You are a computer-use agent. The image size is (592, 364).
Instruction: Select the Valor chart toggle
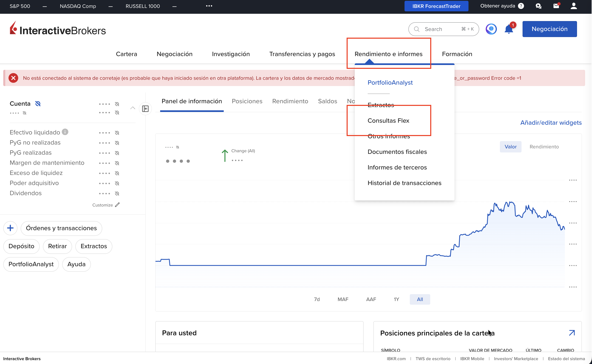(511, 147)
